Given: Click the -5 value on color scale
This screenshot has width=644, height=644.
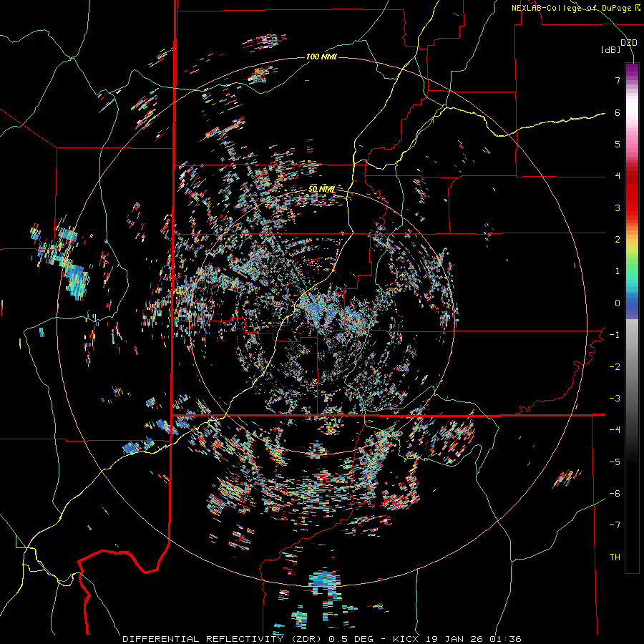Looking at the screenshot, I should [x=615, y=462].
